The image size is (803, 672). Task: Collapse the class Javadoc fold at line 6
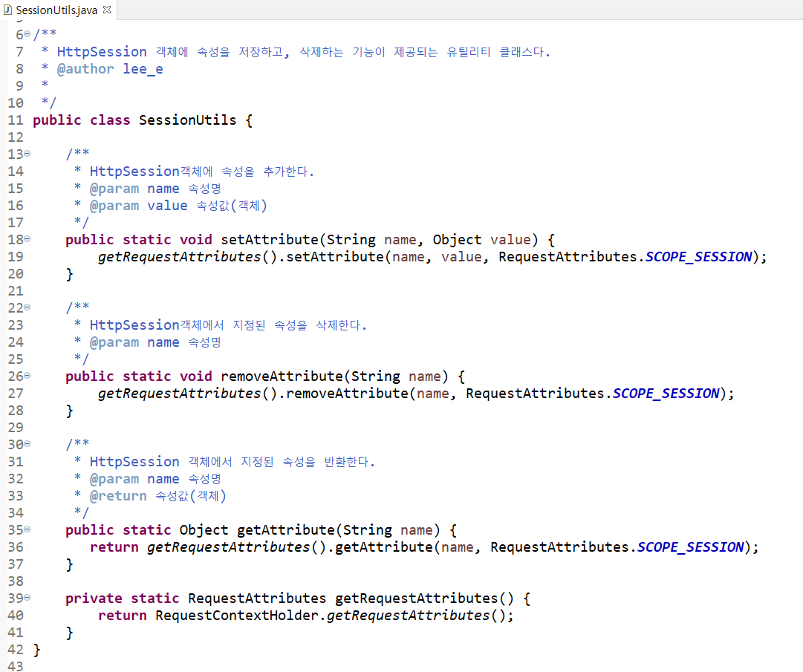point(27,34)
